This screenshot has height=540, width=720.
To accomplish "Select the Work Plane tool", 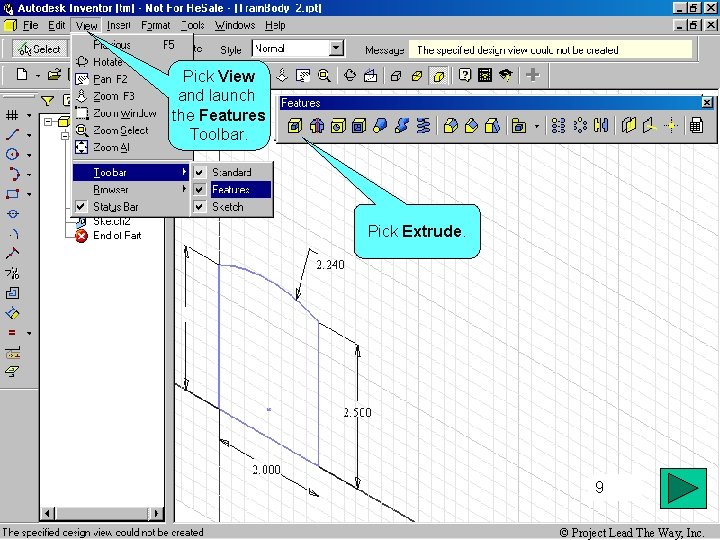I will [629, 125].
